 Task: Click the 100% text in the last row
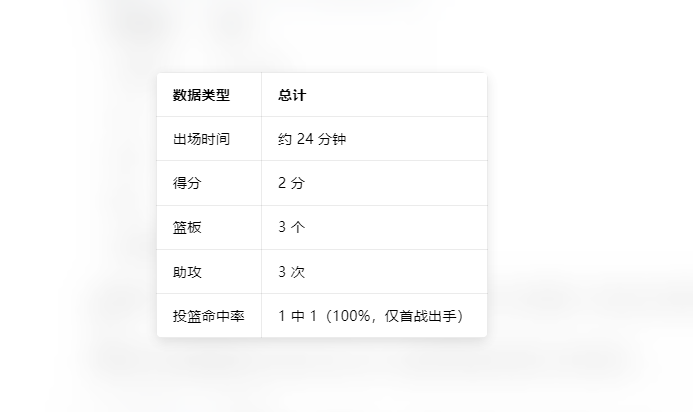[x=357, y=316]
